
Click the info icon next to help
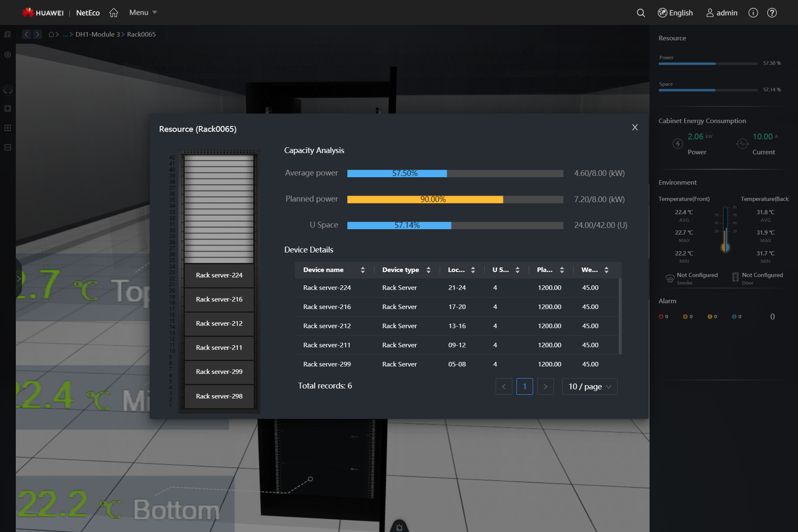[x=753, y=13]
